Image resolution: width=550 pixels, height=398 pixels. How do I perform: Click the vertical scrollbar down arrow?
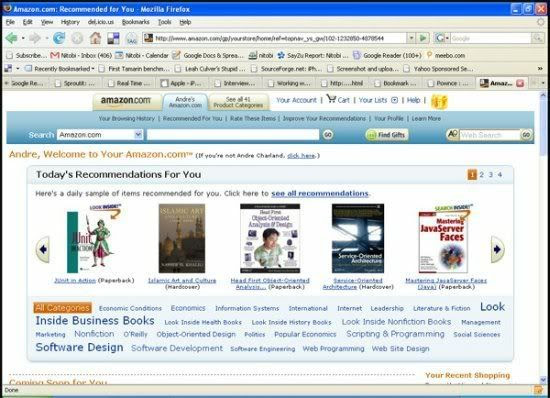(543, 379)
